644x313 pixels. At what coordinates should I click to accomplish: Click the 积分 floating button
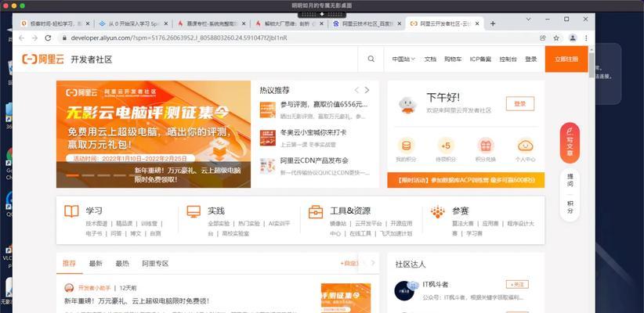click(x=570, y=207)
